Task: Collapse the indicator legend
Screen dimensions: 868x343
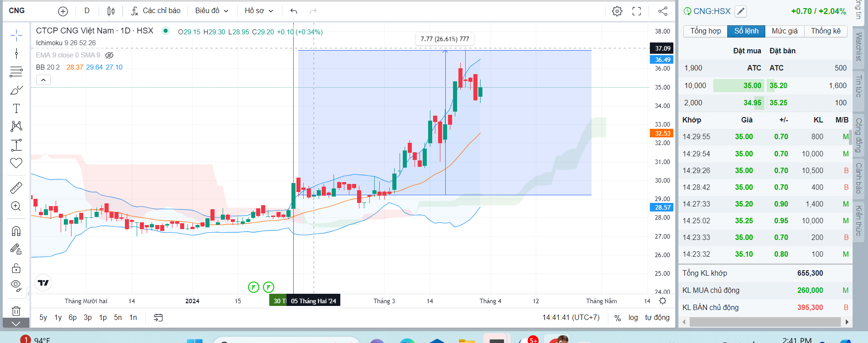Action: 43,80
